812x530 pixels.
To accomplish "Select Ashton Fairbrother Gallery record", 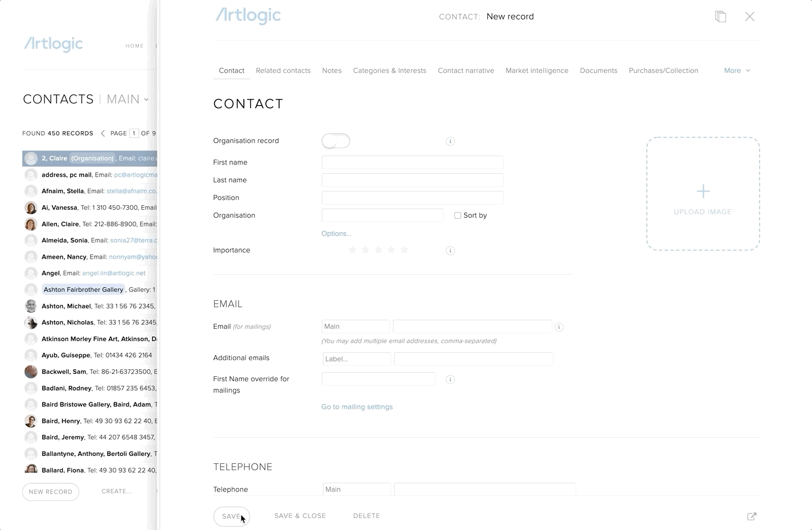I will click(x=89, y=290).
